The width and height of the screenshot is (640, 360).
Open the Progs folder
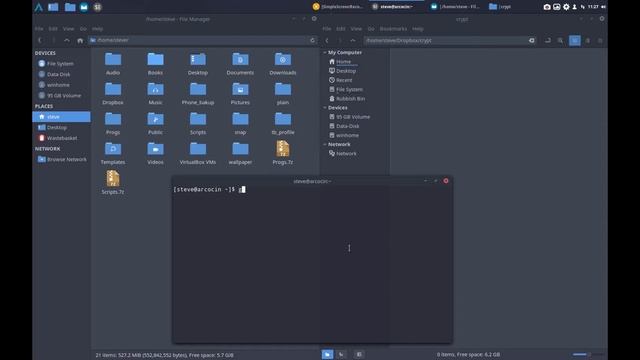(x=113, y=123)
